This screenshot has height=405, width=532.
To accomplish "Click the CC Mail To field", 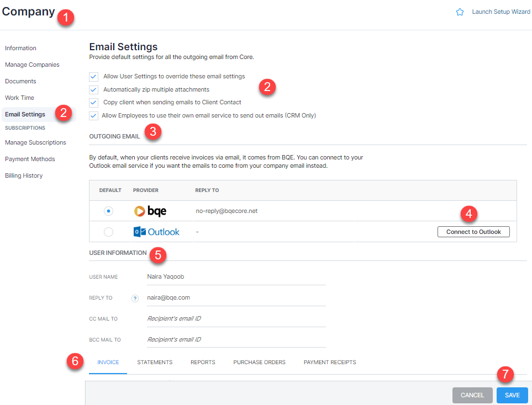I will (x=236, y=319).
